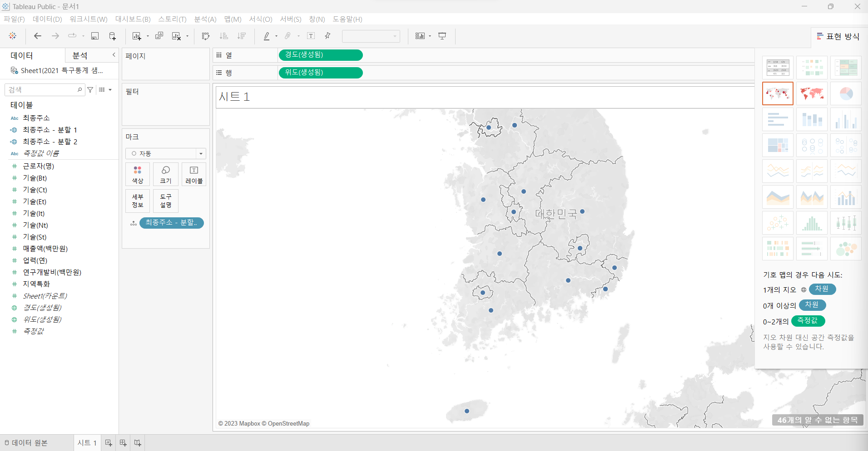
Task: Click the clear sheet toolbar icon
Action: 176,36
